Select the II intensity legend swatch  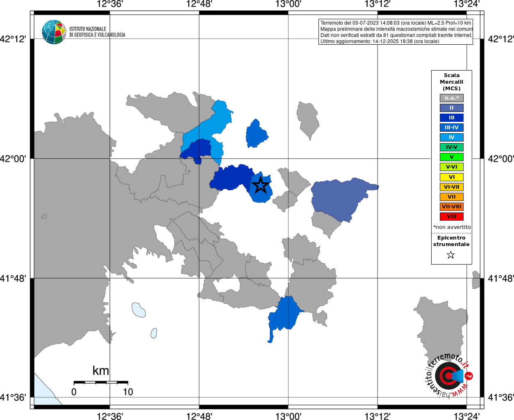452,108
